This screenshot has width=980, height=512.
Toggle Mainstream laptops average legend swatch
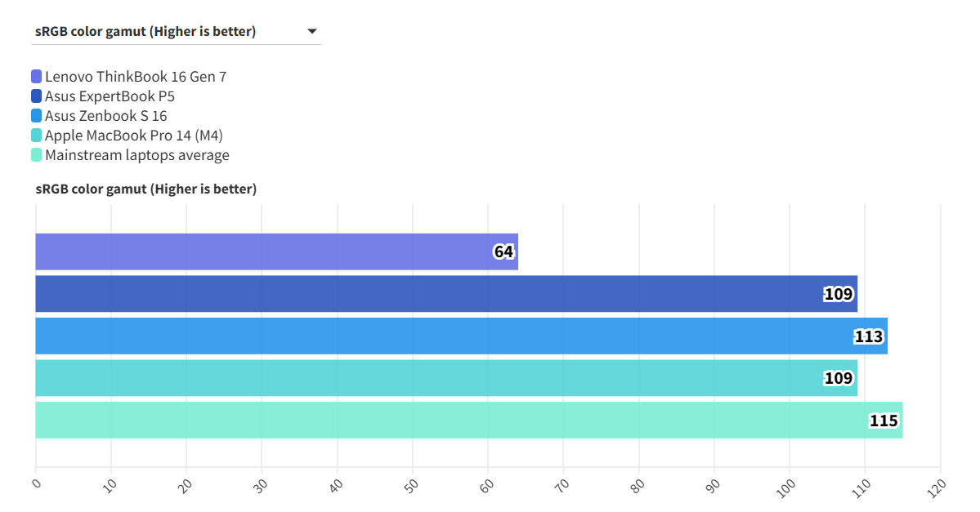(x=36, y=155)
